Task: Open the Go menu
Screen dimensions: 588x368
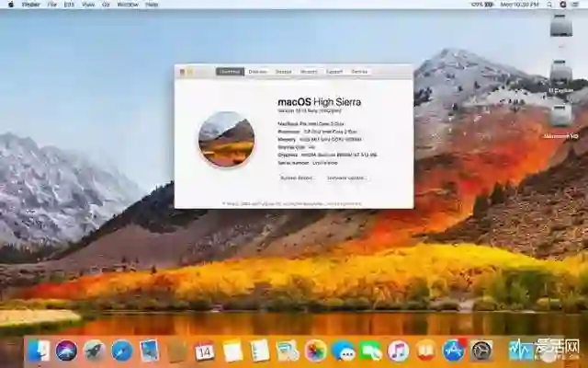Action: [x=106, y=5]
